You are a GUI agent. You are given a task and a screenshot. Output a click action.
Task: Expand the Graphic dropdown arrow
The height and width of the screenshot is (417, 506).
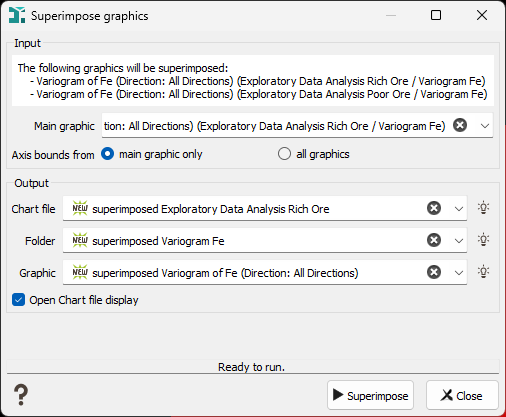point(459,273)
